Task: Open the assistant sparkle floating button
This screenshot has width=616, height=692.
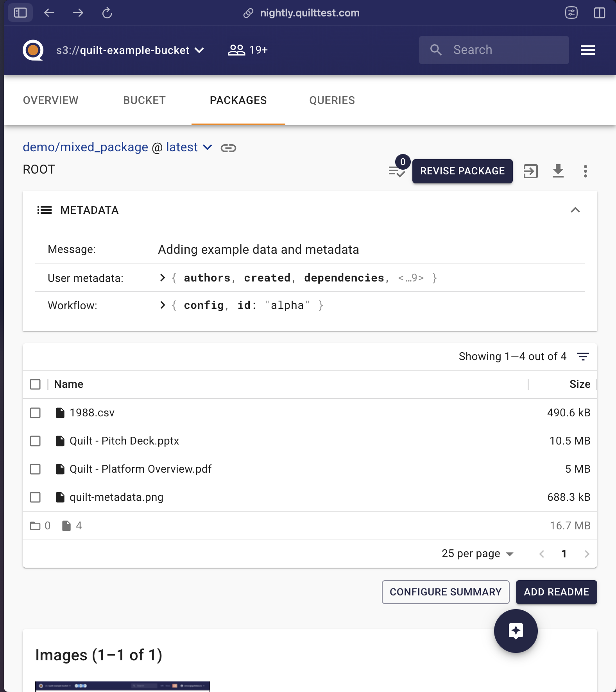Action: (x=516, y=631)
